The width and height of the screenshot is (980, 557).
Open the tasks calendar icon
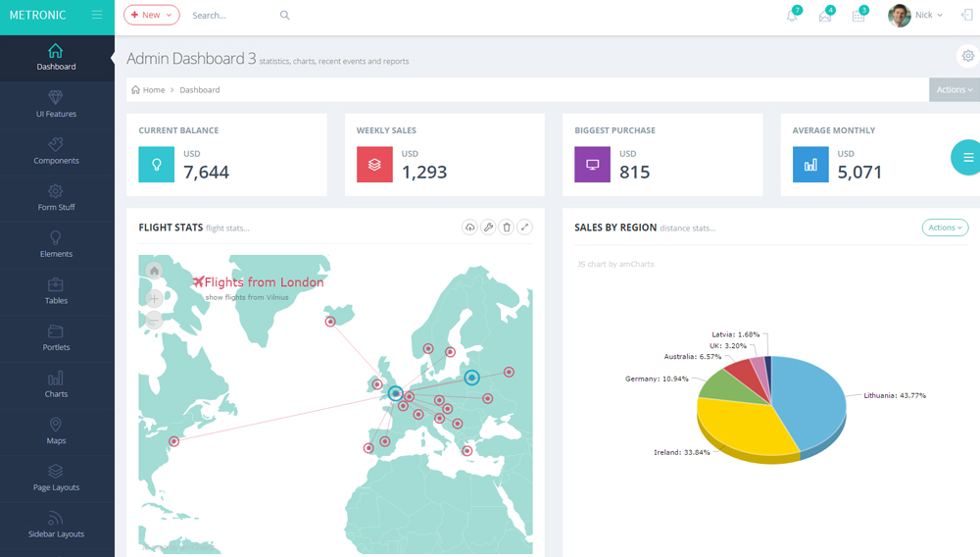[858, 16]
